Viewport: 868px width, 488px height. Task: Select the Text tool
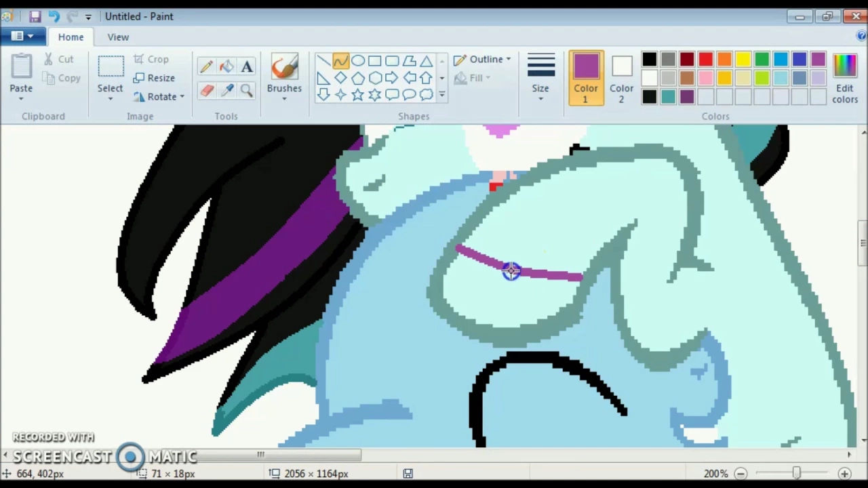pos(247,66)
